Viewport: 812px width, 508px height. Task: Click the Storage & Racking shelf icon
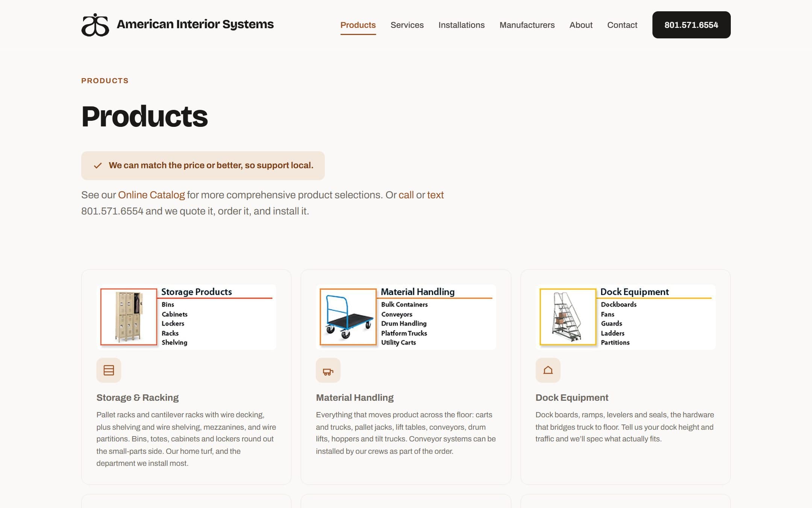pos(109,370)
